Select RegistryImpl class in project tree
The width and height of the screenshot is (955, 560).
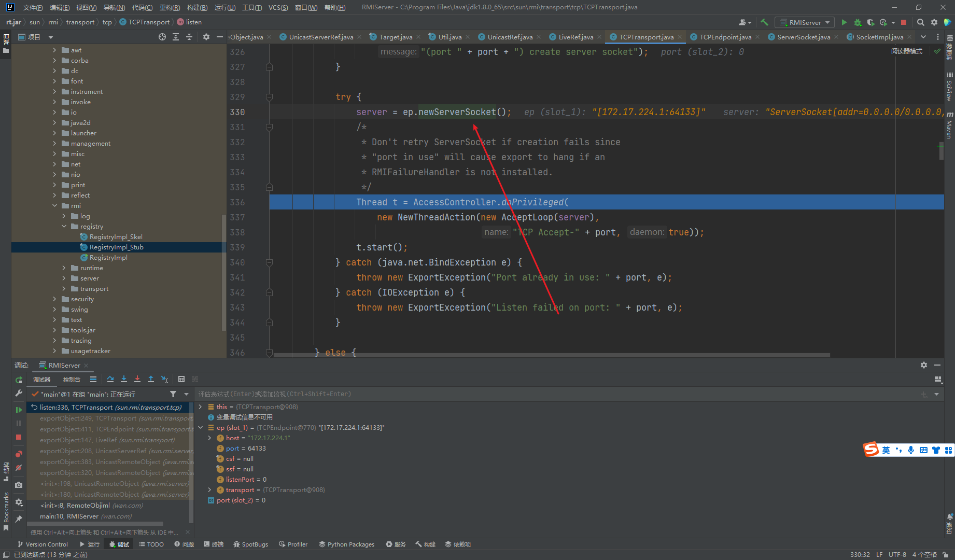pyautogui.click(x=108, y=258)
